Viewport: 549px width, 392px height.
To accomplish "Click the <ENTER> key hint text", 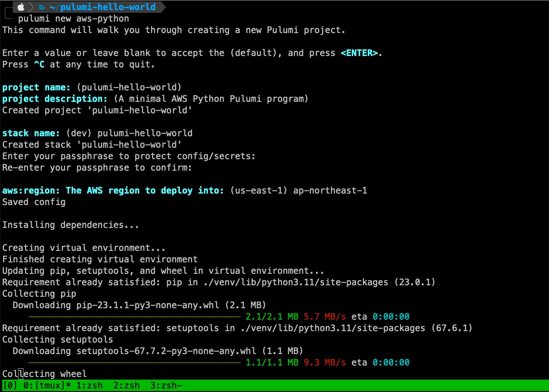I will (359, 53).
